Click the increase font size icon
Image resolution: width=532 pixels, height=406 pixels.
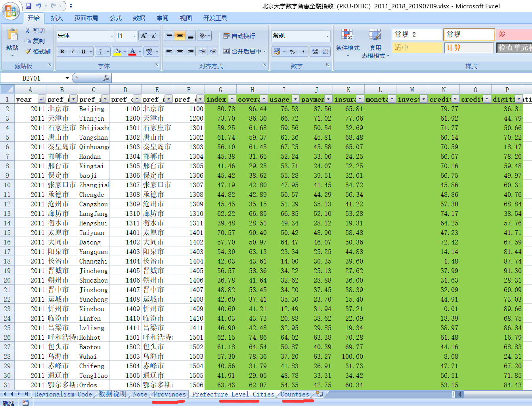click(x=144, y=36)
